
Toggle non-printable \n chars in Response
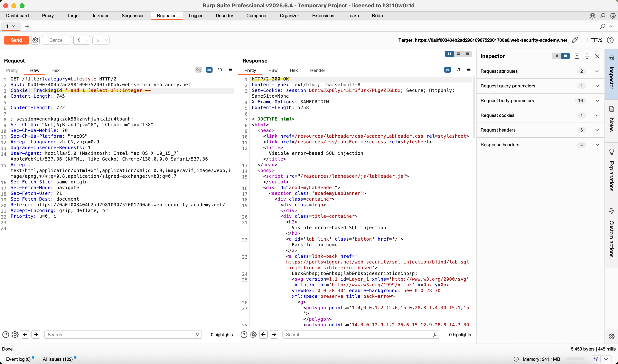pyautogui.click(x=458, y=69)
